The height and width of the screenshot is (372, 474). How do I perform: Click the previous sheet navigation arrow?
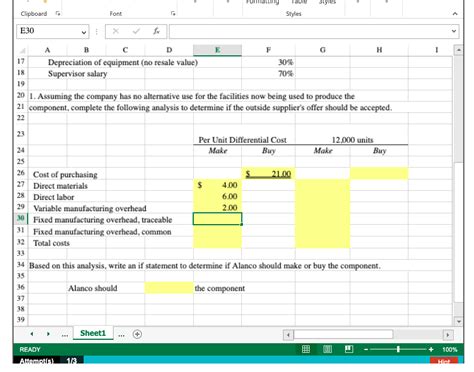pyautogui.click(x=32, y=334)
